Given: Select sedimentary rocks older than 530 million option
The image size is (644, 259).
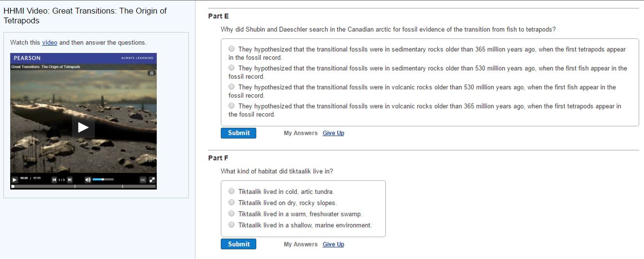Looking at the screenshot, I should [232, 68].
